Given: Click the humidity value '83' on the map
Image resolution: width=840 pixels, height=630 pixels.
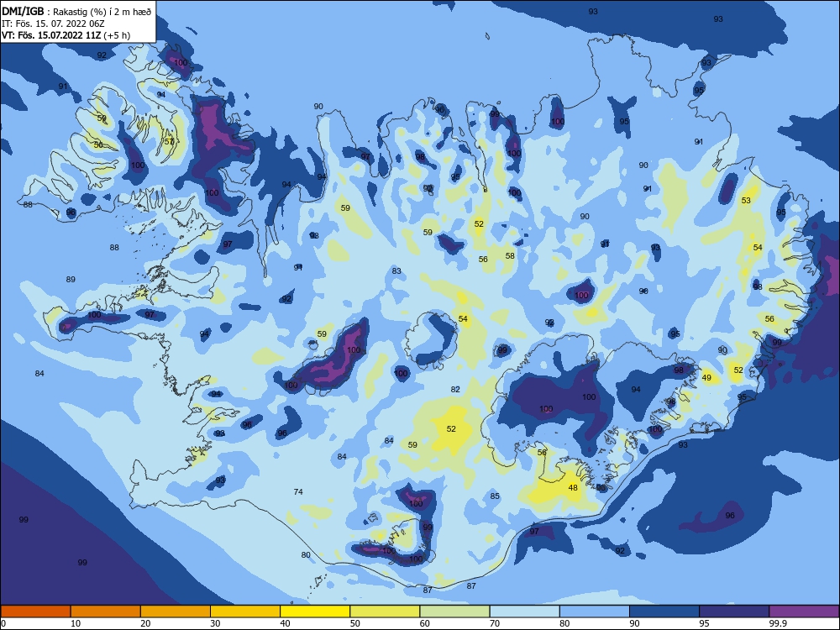Looking at the screenshot, I should pyautogui.click(x=396, y=271).
